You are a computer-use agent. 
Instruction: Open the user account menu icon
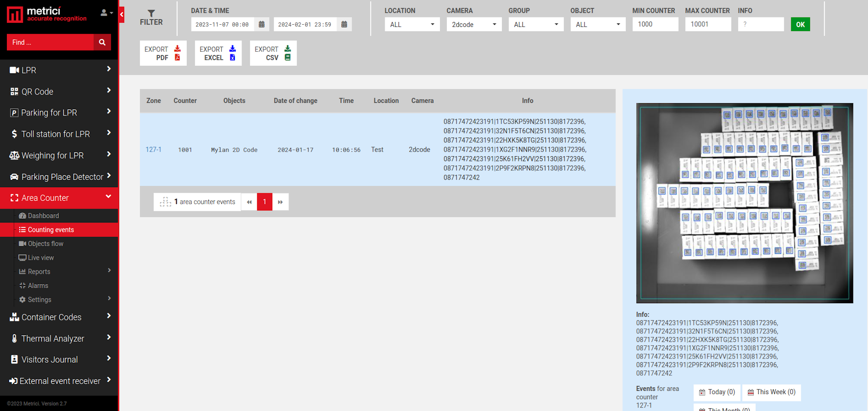click(x=106, y=13)
